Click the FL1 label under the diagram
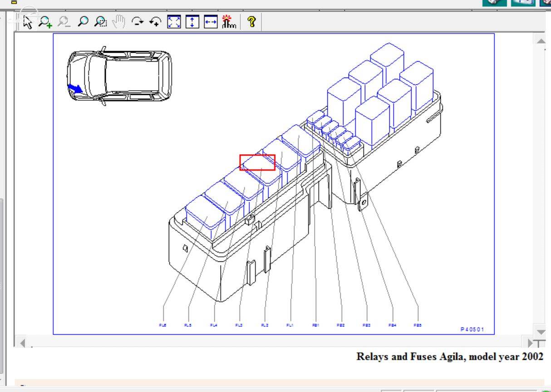The height and width of the screenshot is (392, 551). pos(290,325)
